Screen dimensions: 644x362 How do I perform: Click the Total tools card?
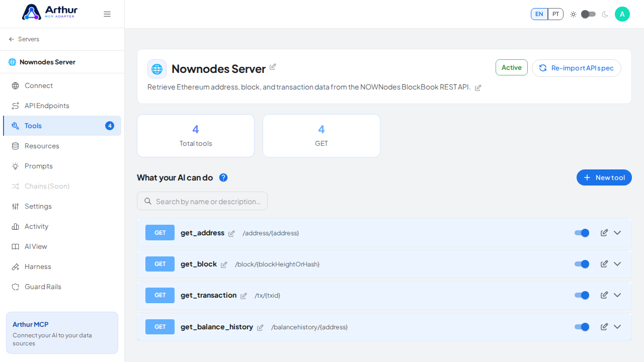[x=196, y=136]
